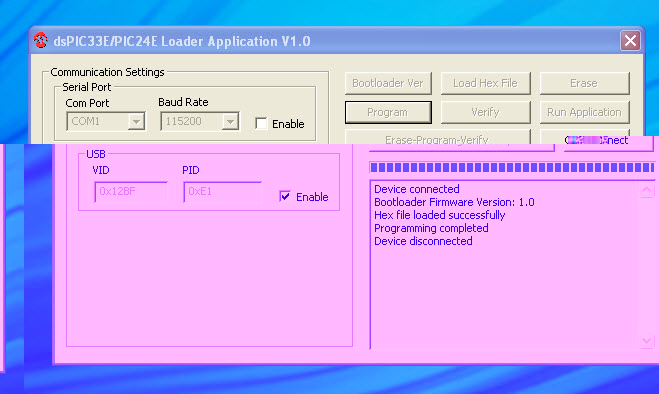Click the VID field showing 0x12BF
Image resolution: width=659 pixels, height=394 pixels.
pyautogui.click(x=131, y=192)
